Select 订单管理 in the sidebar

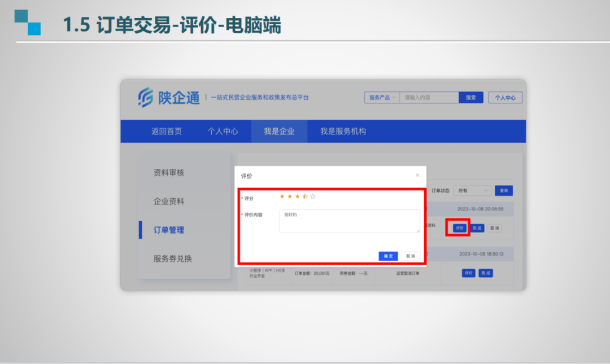pos(169,230)
